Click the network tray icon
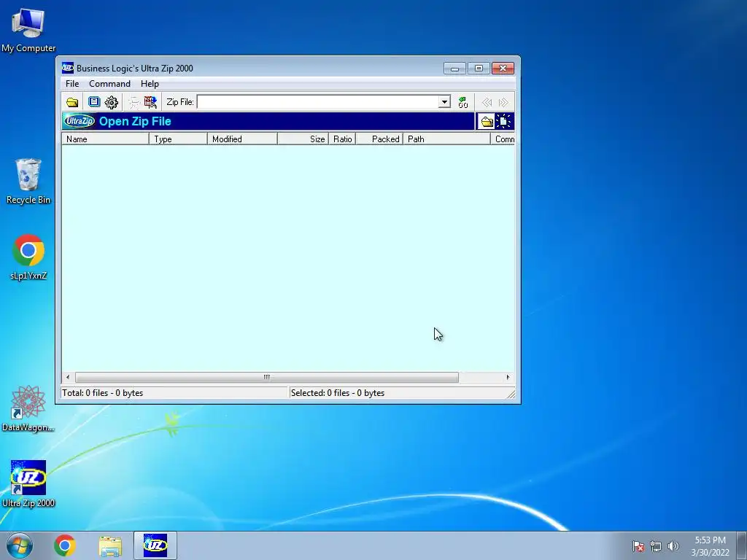This screenshot has height=560, width=747. [656, 546]
